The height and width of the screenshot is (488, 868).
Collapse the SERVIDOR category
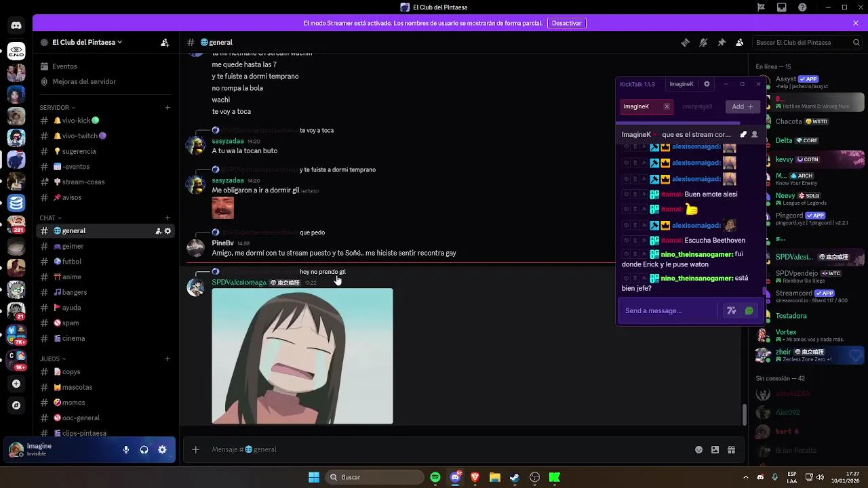(57, 107)
